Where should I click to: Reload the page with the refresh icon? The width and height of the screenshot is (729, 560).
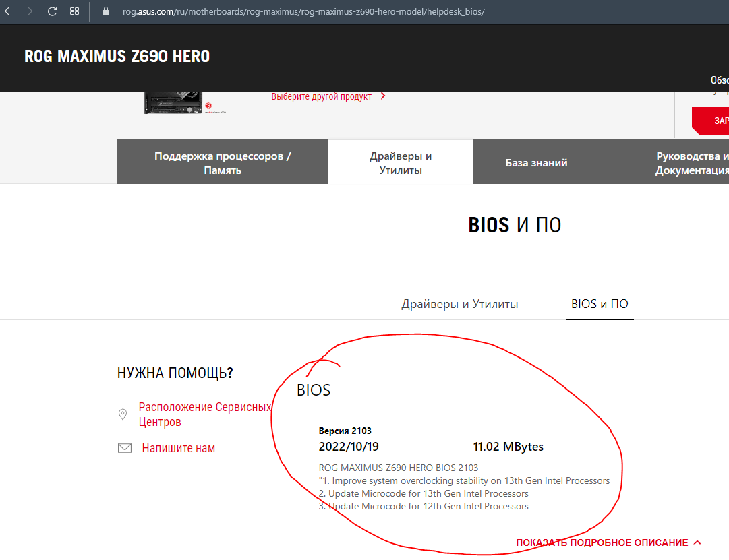click(x=52, y=11)
